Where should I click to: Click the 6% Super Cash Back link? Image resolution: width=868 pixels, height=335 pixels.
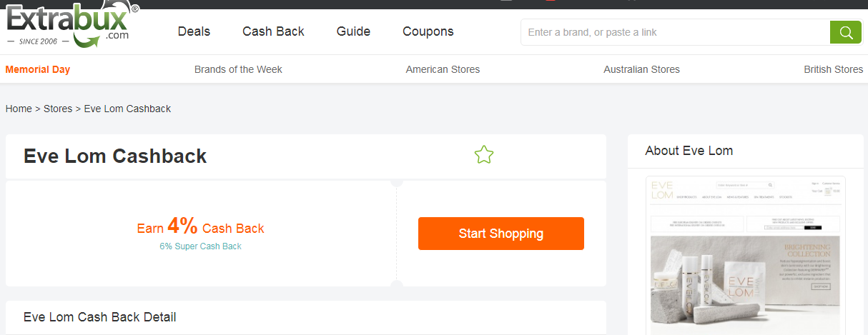tap(200, 246)
